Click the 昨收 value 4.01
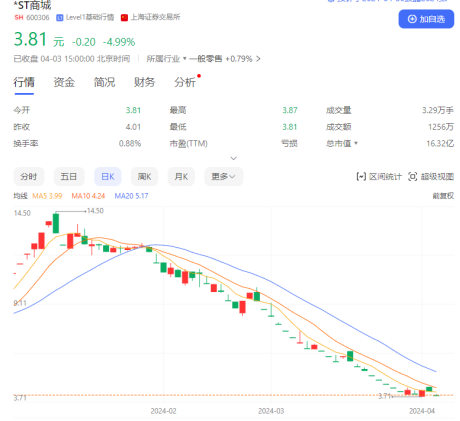This screenshot has width=460, height=421. tap(133, 127)
